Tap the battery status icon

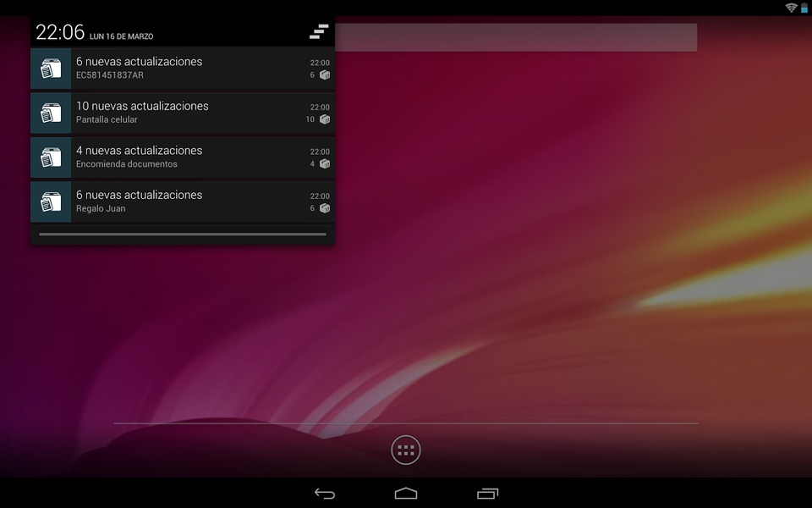click(x=804, y=8)
